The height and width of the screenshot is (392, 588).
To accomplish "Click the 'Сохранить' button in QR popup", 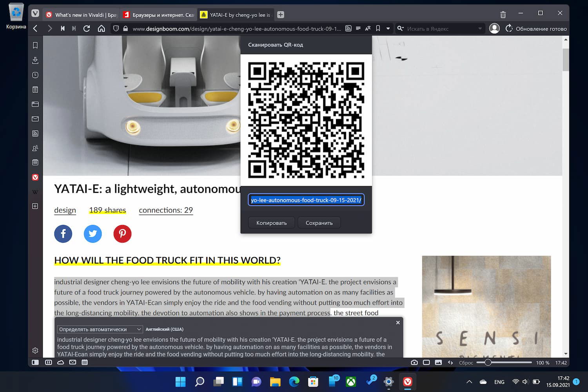I will [319, 223].
